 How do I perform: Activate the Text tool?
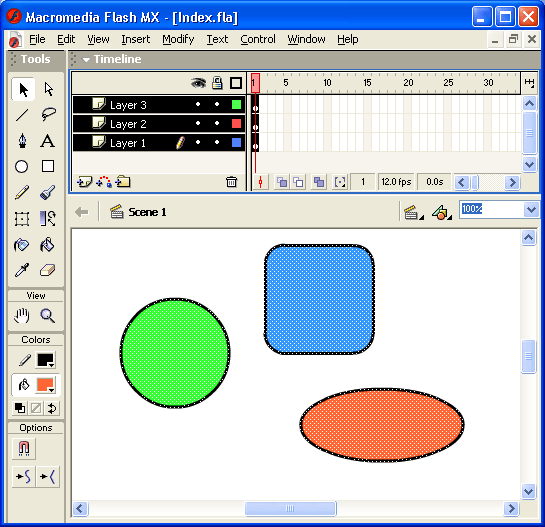pyautogui.click(x=48, y=141)
